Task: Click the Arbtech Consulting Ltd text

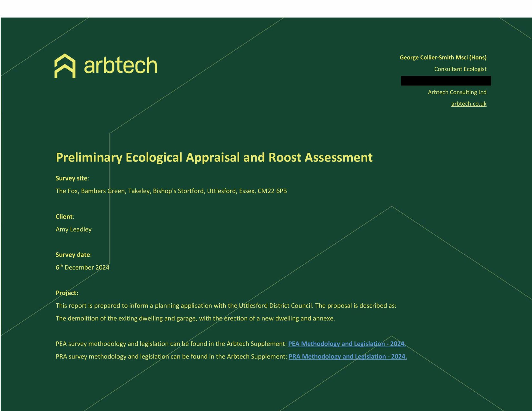Action: [x=457, y=92]
